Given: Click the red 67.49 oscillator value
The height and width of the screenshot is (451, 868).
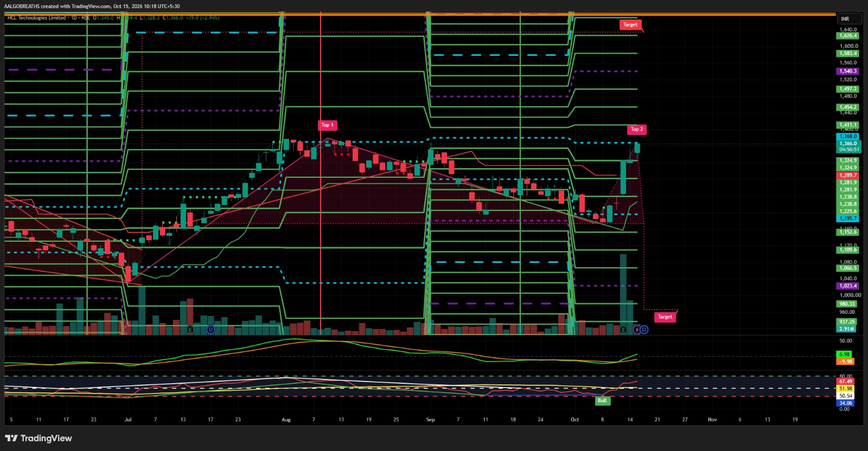Looking at the screenshot, I should tap(846, 382).
